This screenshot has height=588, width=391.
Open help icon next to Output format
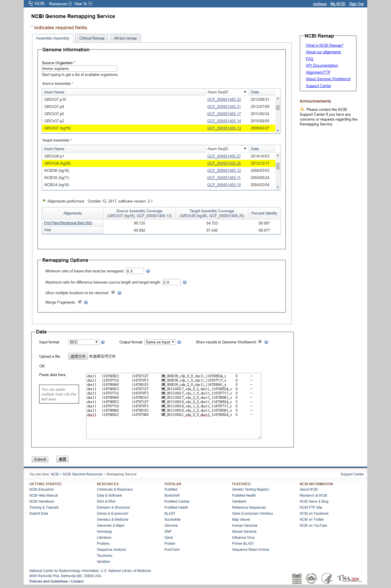coord(179,342)
